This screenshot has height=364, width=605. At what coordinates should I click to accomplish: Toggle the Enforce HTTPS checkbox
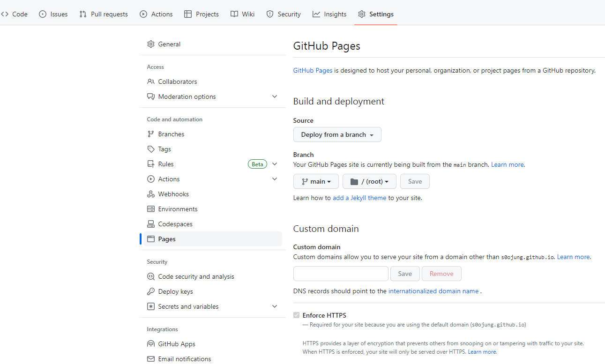[296, 315]
